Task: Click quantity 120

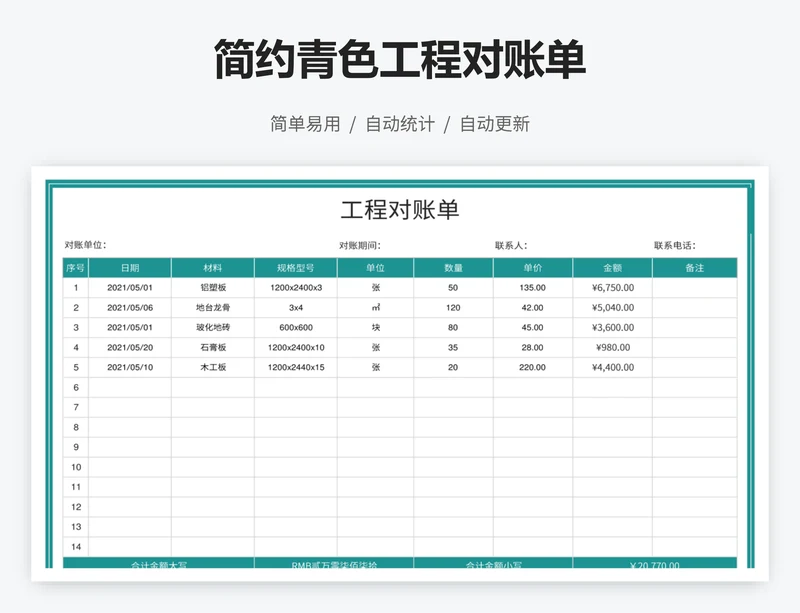Action: 453,308
